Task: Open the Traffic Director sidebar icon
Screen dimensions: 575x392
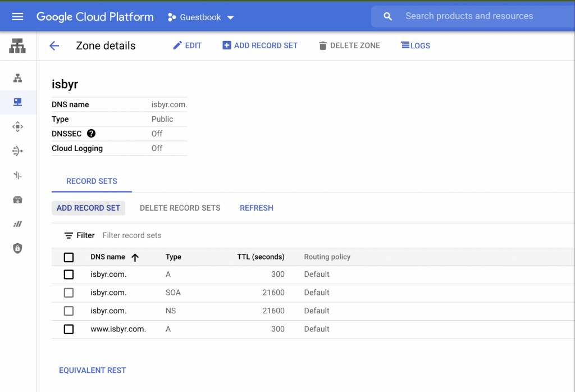Action: tap(17, 175)
